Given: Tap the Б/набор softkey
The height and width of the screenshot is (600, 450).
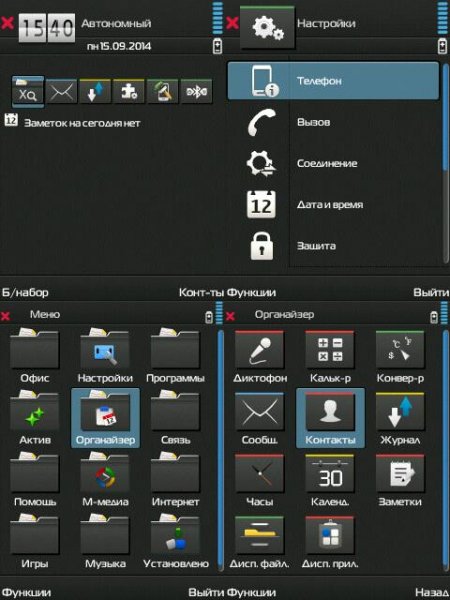Looking at the screenshot, I should point(25,293).
